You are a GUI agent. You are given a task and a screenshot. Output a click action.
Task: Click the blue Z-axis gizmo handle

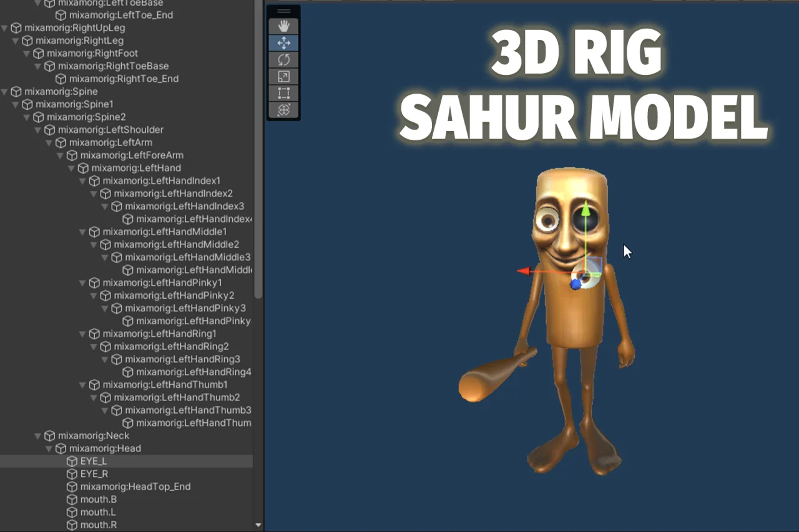[x=576, y=284]
